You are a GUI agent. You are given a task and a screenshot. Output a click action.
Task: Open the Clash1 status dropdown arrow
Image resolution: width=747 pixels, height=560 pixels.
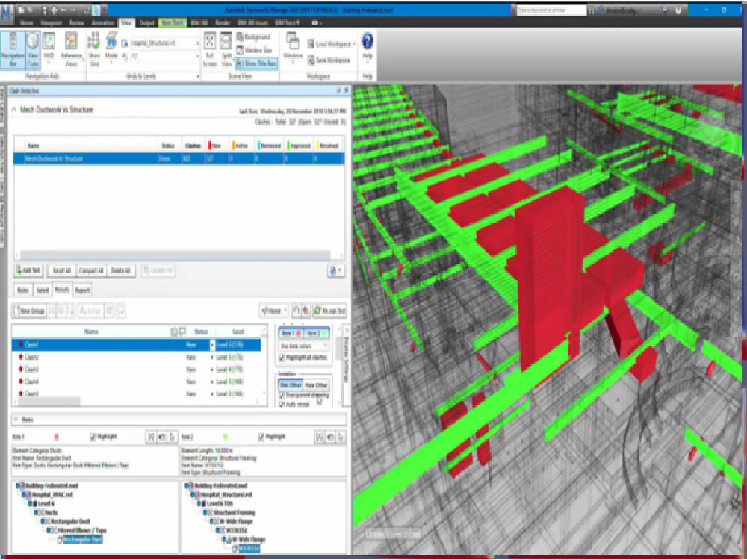(x=212, y=345)
